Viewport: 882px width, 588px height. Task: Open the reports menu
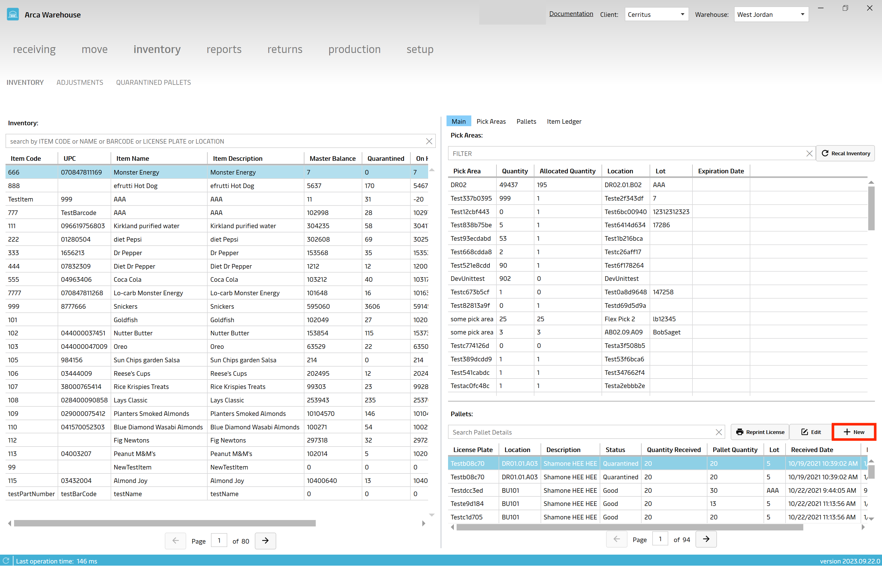pyautogui.click(x=224, y=49)
